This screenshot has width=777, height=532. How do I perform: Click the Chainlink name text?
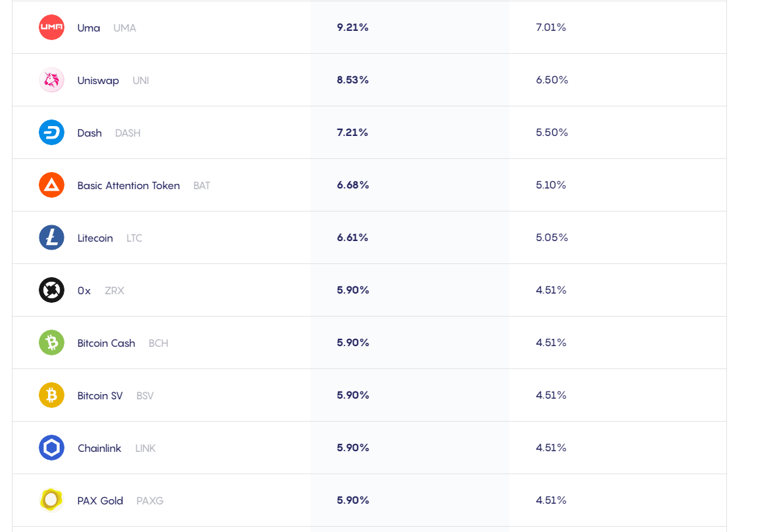(99, 448)
